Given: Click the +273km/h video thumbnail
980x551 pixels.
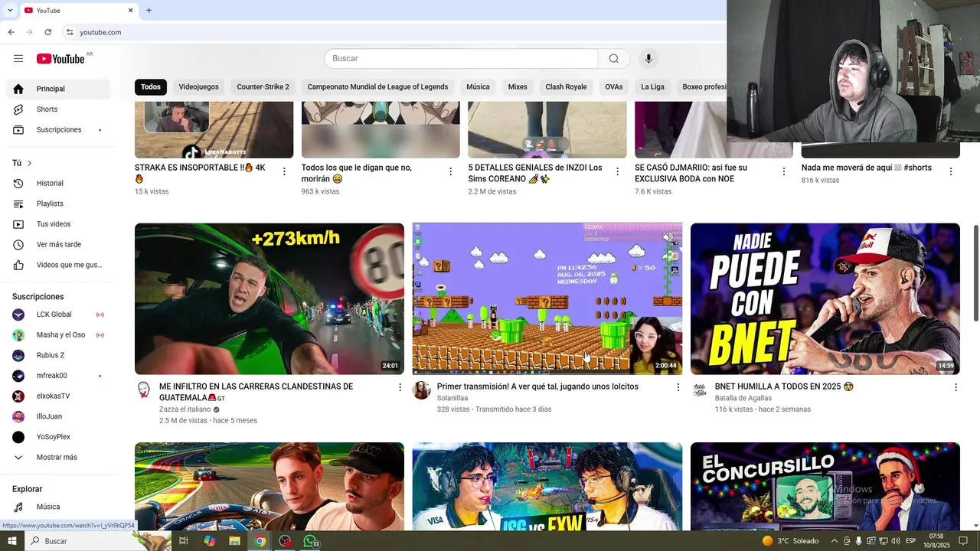Looking at the screenshot, I should click(x=269, y=299).
